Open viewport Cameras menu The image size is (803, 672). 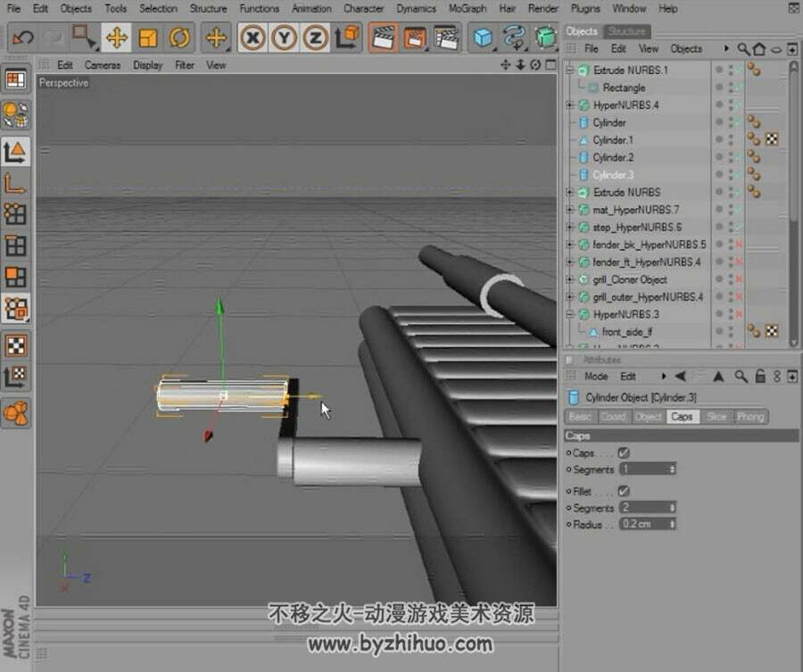pos(103,65)
